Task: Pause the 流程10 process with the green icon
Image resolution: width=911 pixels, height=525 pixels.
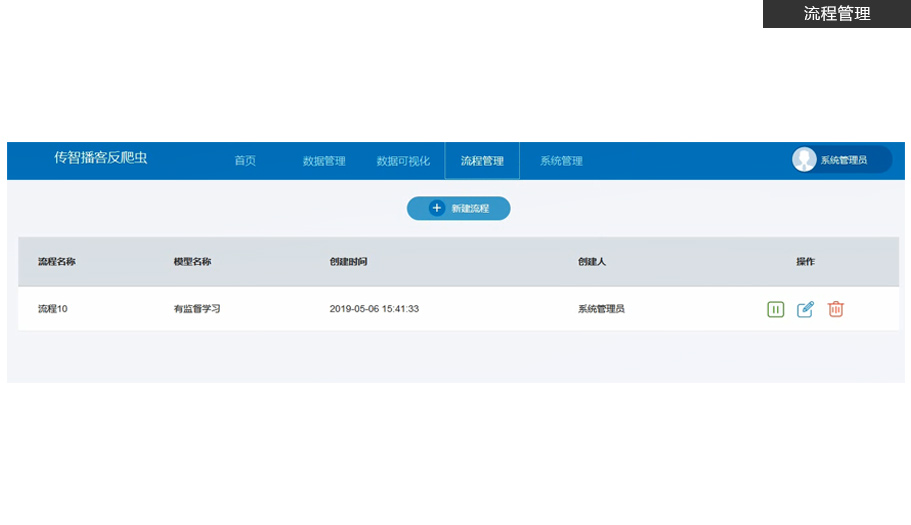Action: [x=775, y=309]
